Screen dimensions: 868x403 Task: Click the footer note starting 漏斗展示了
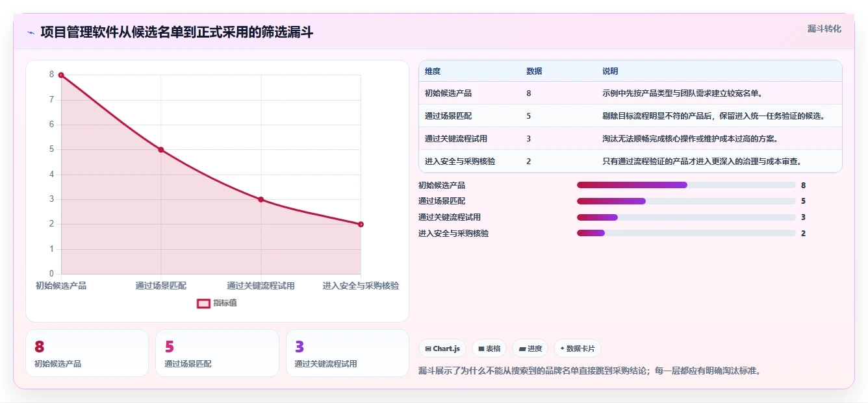tap(589, 371)
